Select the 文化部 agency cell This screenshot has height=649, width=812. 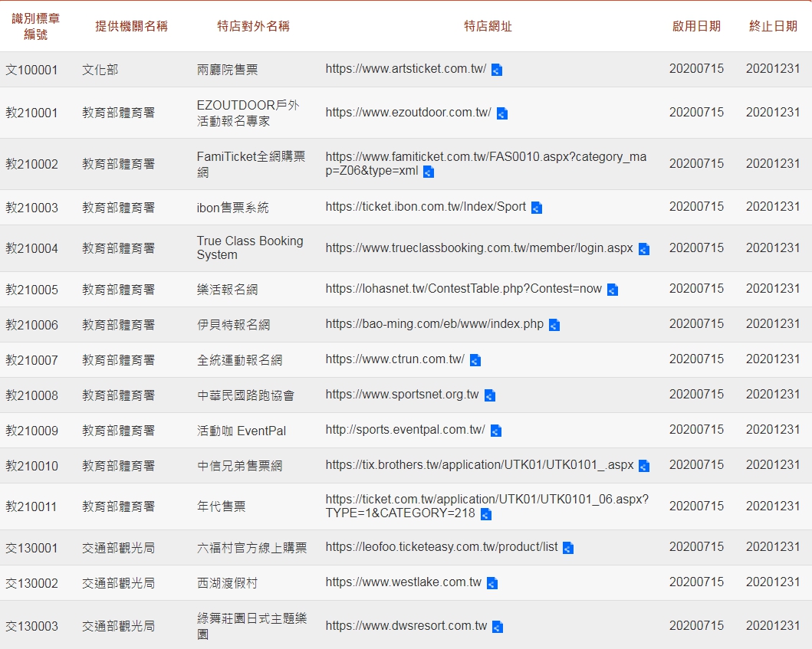(x=100, y=70)
